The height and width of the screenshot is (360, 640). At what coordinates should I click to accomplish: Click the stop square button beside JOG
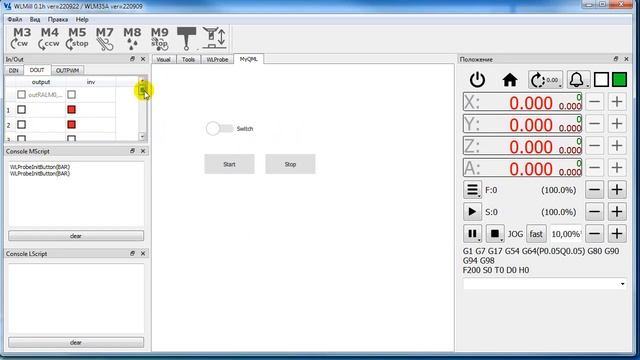pos(495,234)
